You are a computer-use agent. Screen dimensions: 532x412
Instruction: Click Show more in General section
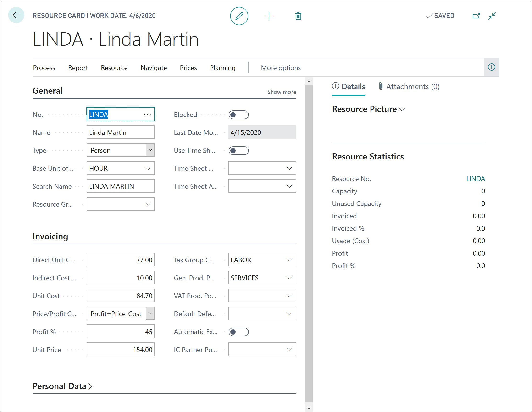click(x=281, y=92)
